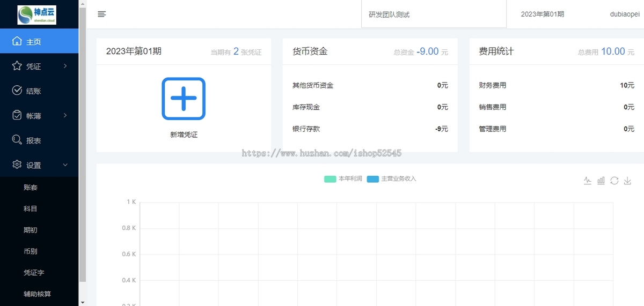Expand the 帐薄 menu chevron
Viewport: 644px width, 306px height.
click(x=65, y=115)
